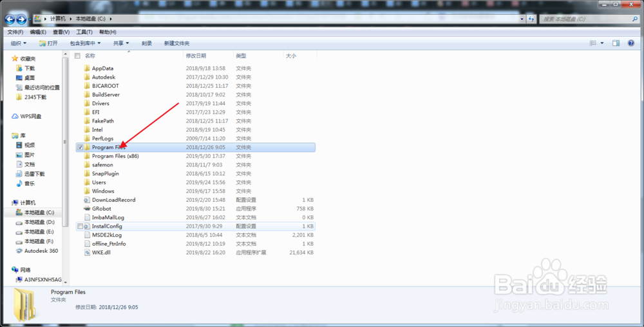Screen dimensions: 644x327
Task: Open 桌面 in the favorites sidebar
Action: pyautogui.click(x=30, y=78)
